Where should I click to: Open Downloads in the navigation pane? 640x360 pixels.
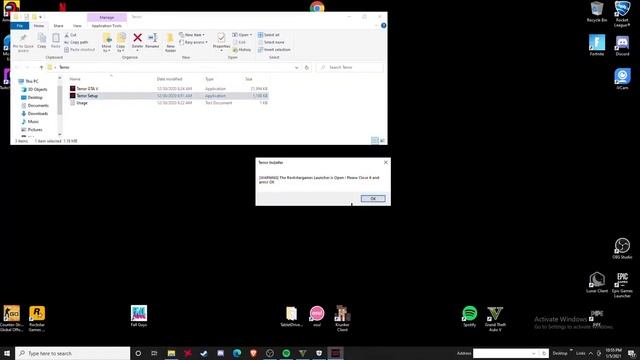tap(38, 113)
